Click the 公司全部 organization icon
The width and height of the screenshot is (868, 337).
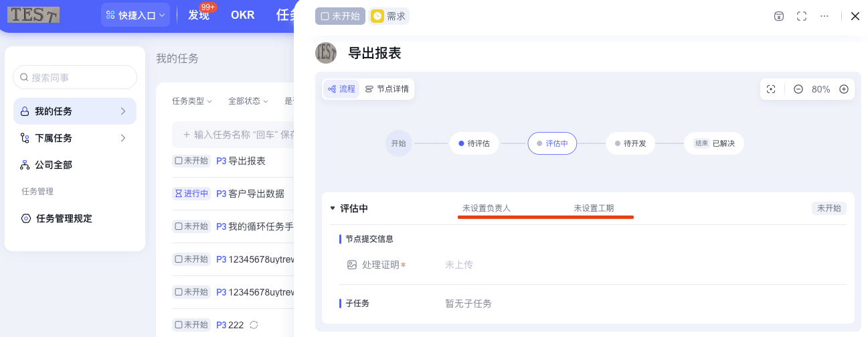click(25, 165)
